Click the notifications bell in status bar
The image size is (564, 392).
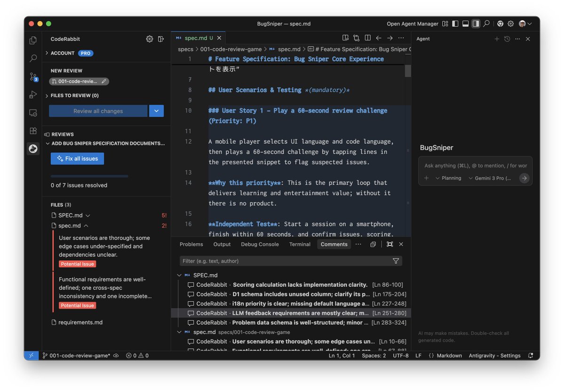(531, 356)
